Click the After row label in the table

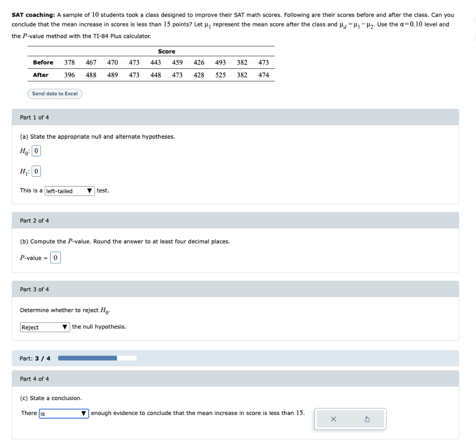pyautogui.click(x=41, y=74)
